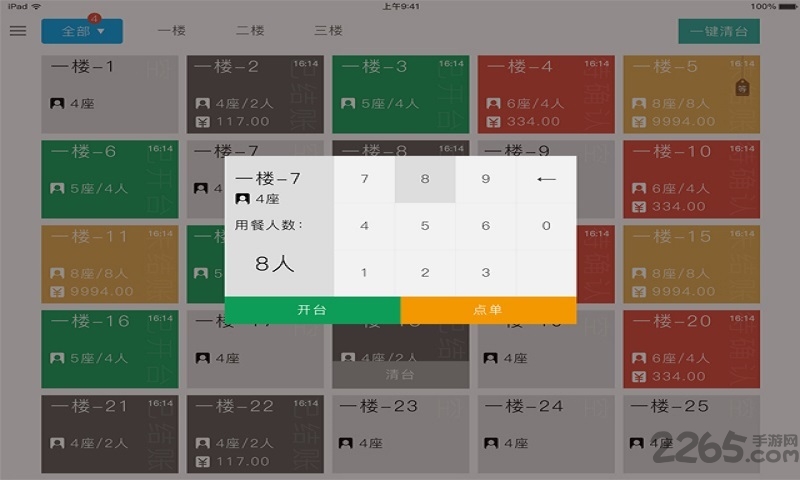
Task: Switch to the 三楼 floor tab
Action: coord(328,31)
